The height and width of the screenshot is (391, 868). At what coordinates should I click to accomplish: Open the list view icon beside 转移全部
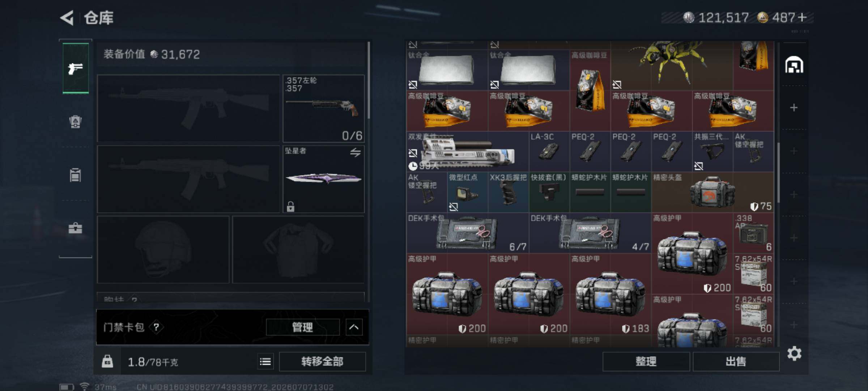click(265, 361)
